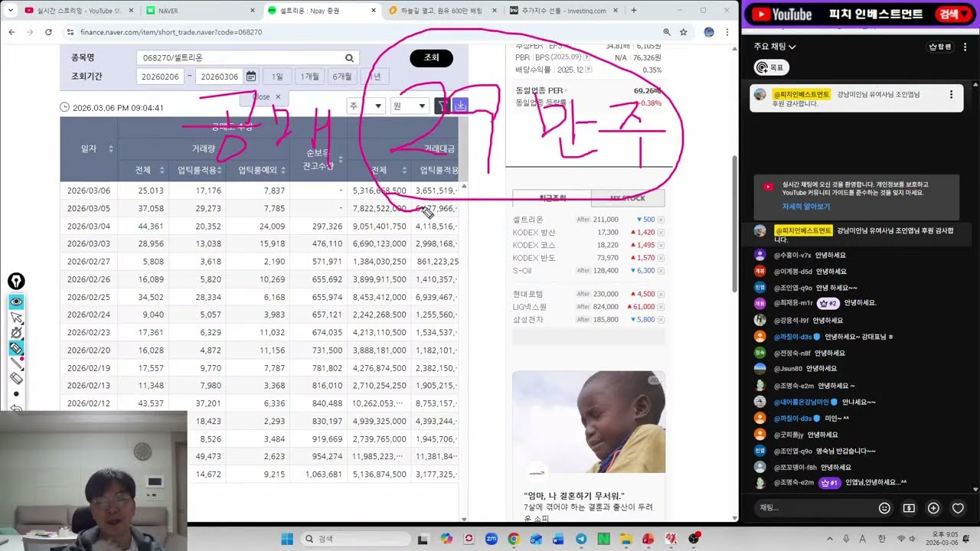Open Super Chat icon beside chat input
The image size is (980, 551).
point(909,508)
